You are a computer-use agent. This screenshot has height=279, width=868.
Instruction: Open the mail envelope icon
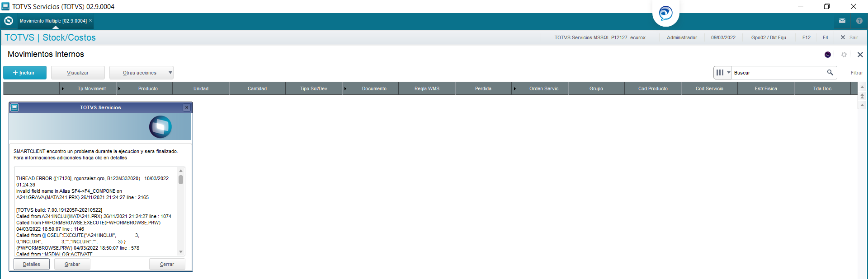[842, 21]
